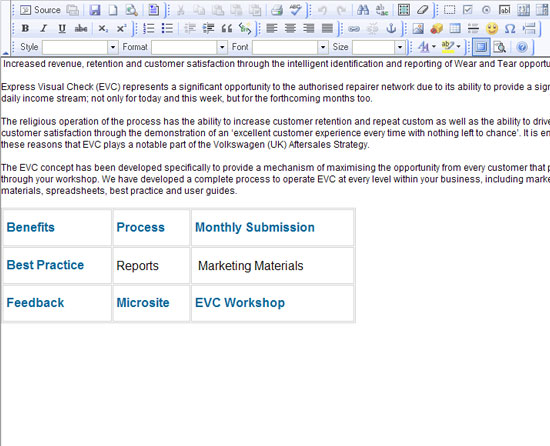Insert an anchor
The width and height of the screenshot is (550, 446).
click(x=391, y=28)
